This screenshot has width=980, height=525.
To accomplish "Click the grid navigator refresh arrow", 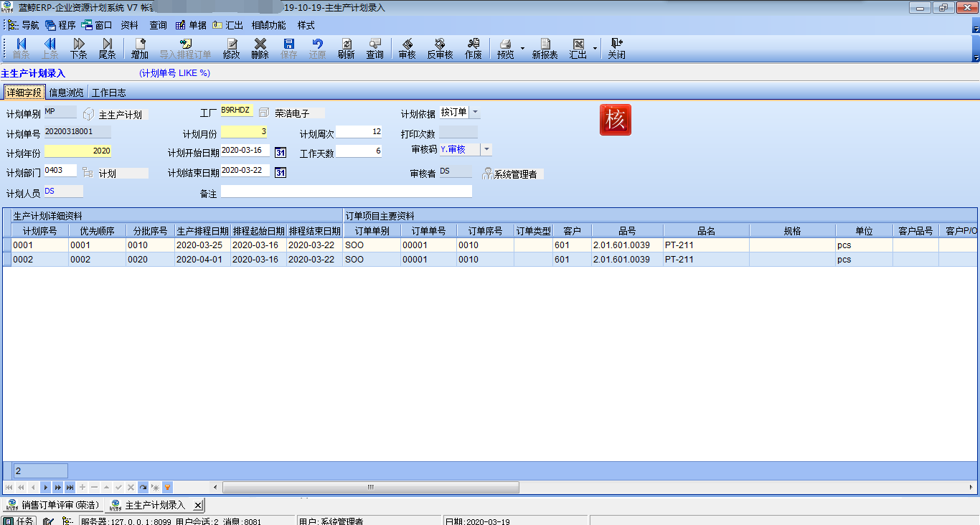I will (143, 487).
